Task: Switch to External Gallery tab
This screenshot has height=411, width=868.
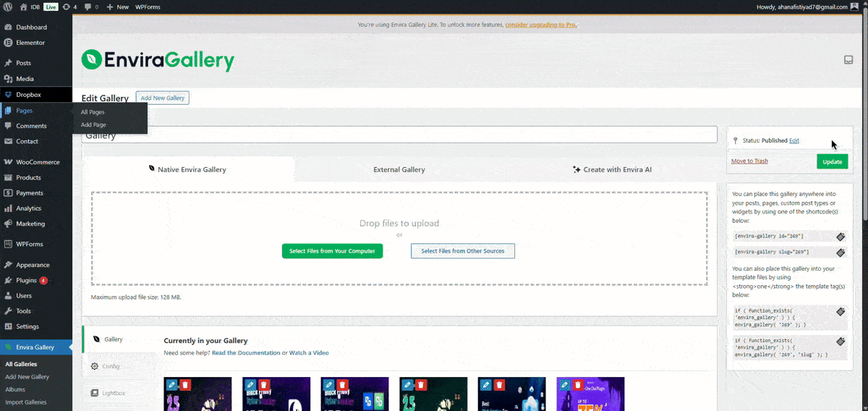Action: [x=399, y=169]
